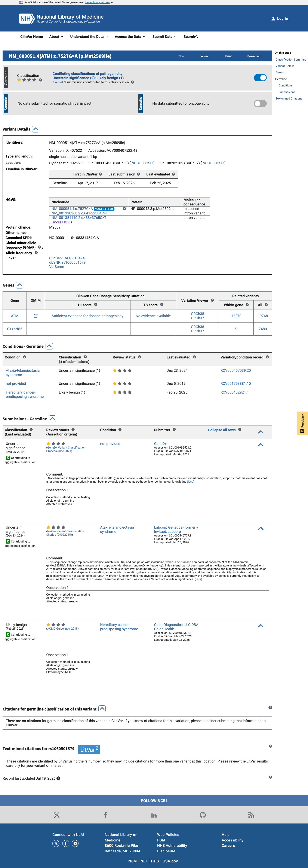Open Ataxia-telangiectasia syndrome link in Conditions table
This screenshot has height=868, width=308.
pos(22,372)
